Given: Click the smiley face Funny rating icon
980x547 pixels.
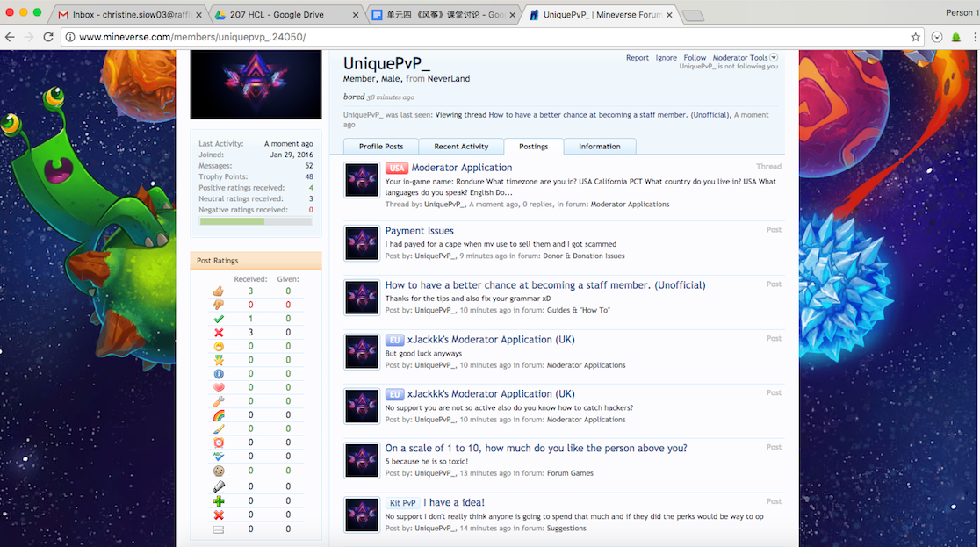Looking at the screenshot, I should tap(218, 346).
